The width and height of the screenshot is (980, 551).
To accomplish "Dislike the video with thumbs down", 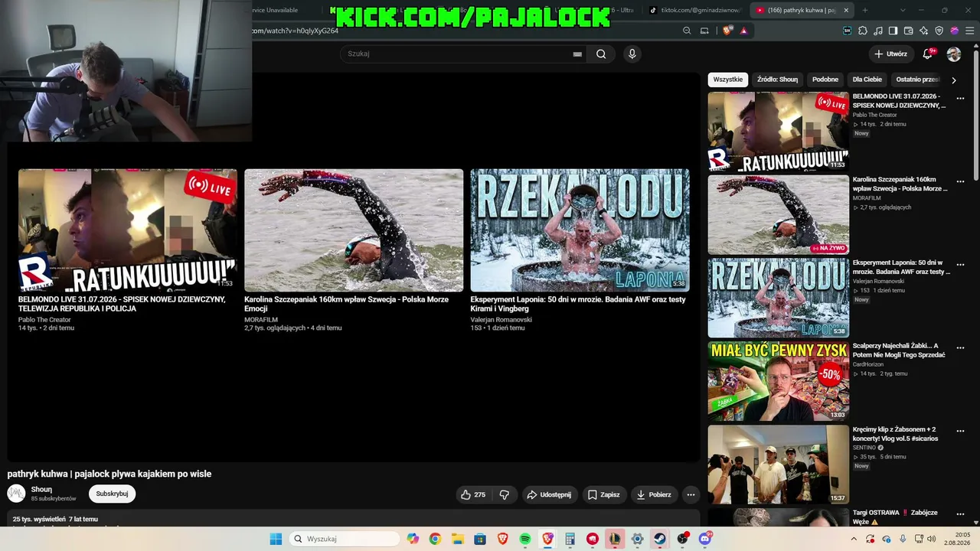I will [505, 494].
